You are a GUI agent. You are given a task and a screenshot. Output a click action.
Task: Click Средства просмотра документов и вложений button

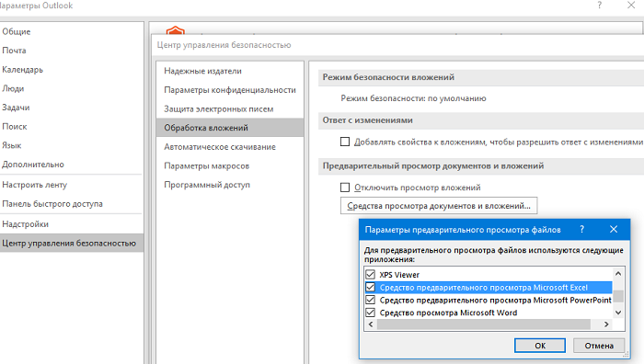click(x=439, y=206)
